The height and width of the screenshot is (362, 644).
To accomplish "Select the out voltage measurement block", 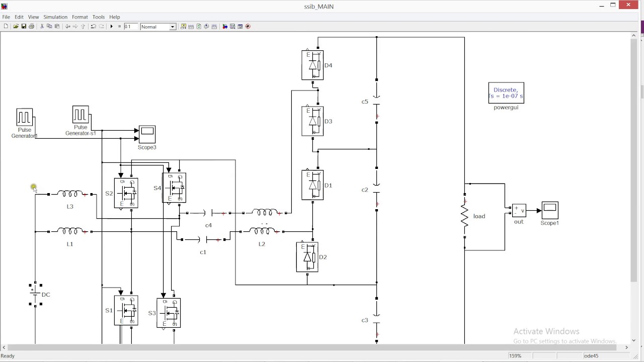I will (x=519, y=210).
